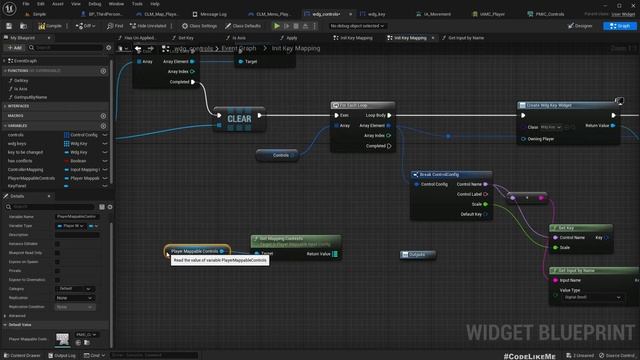The width and height of the screenshot is (640, 360).
Task: Open the Output Log
Action: tap(62, 356)
